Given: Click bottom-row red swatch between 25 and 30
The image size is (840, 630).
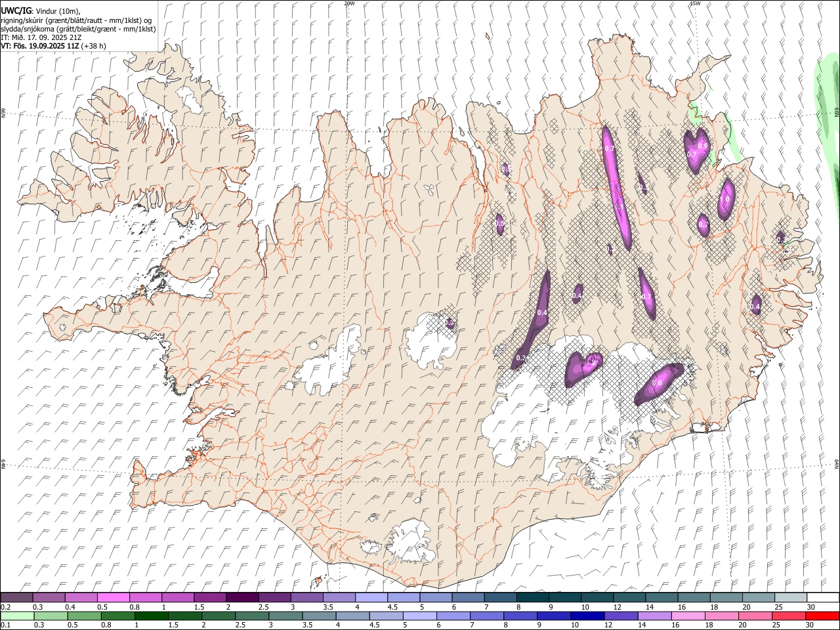Looking at the screenshot, I should pyautogui.click(x=789, y=616).
